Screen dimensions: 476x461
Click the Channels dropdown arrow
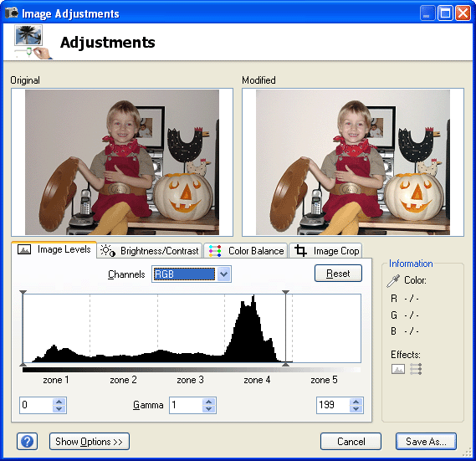223,274
